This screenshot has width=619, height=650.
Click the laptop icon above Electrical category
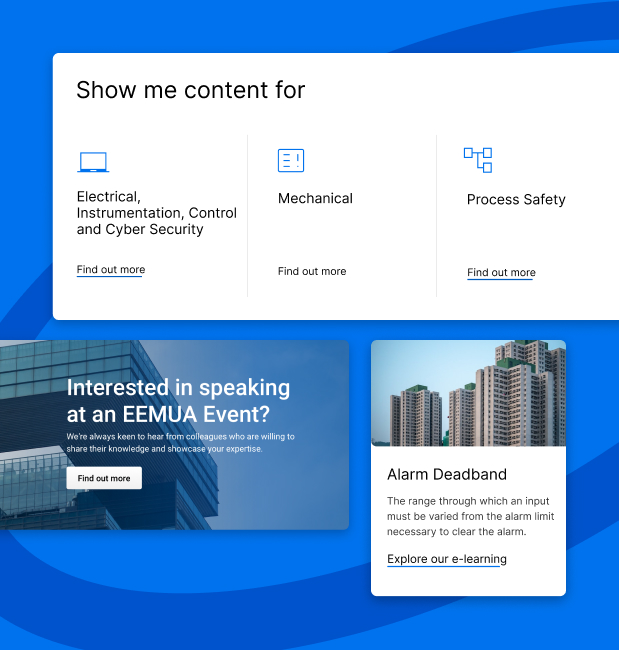93,162
